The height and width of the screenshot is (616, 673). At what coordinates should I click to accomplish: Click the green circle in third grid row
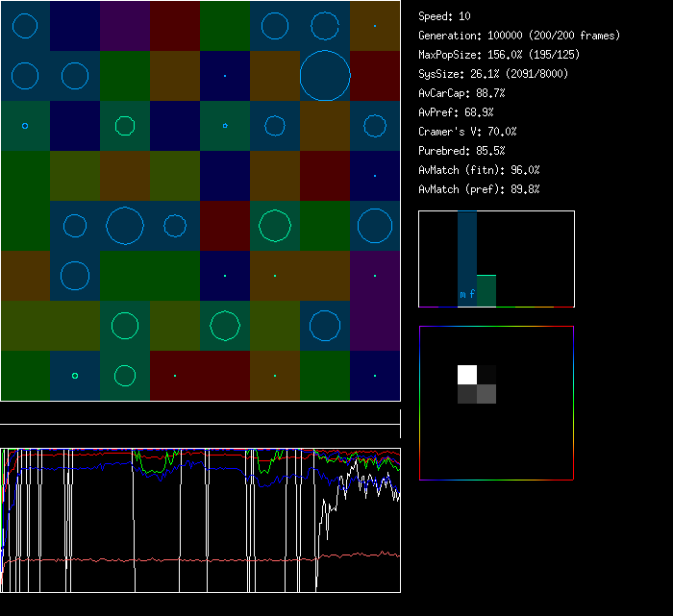pos(125,126)
